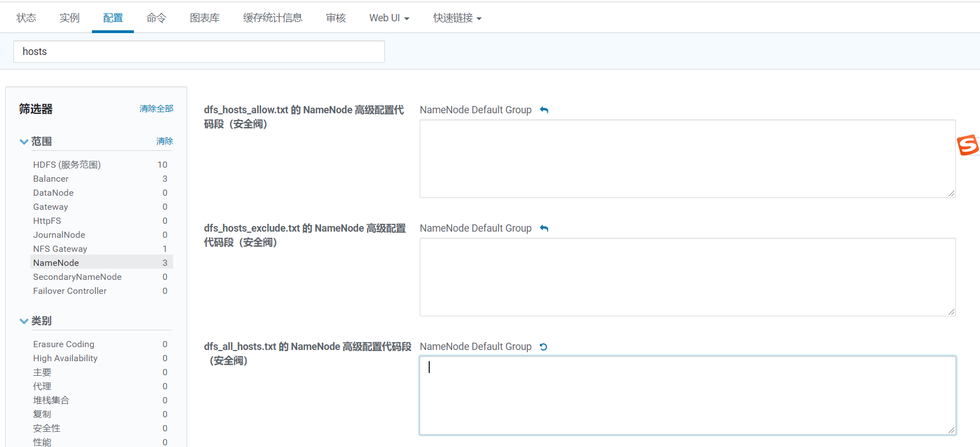Click the hosts search input field
The height and width of the screenshot is (447, 980).
[x=199, y=52]
